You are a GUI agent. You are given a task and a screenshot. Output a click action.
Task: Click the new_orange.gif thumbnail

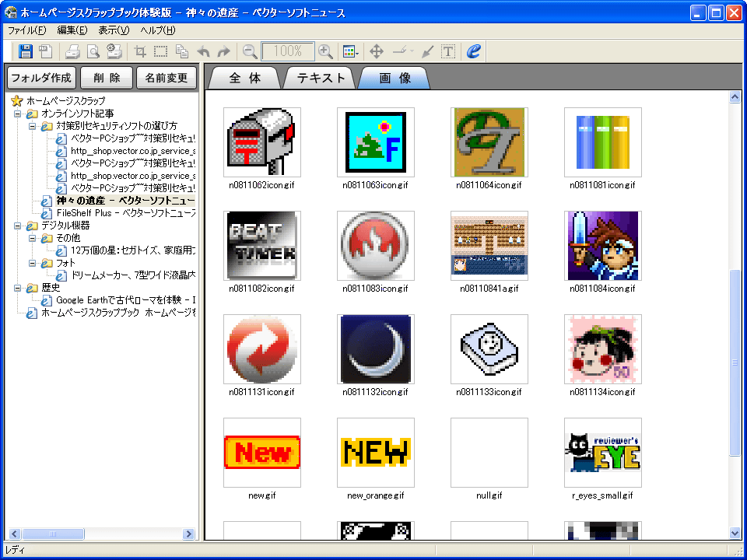coord(375,453)
